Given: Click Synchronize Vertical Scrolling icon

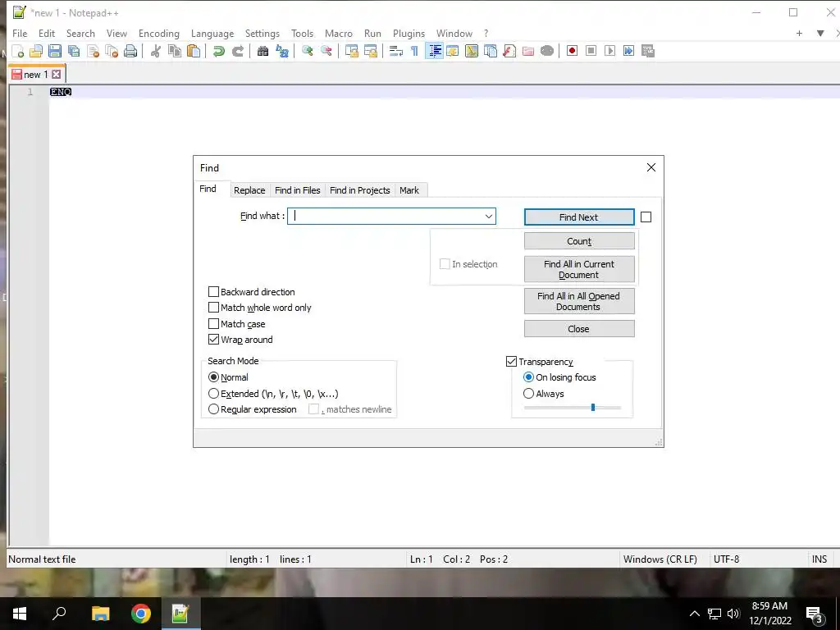Looking at the screenshot, I should point(351,51).
